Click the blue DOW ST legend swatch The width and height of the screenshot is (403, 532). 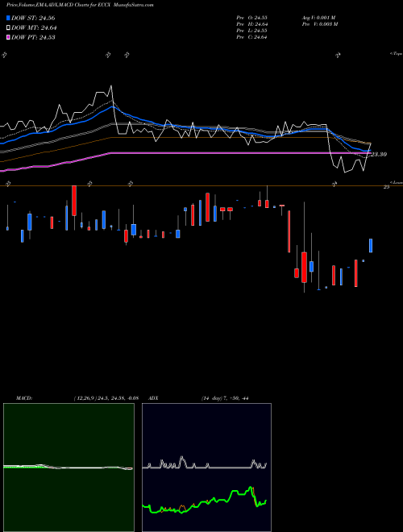click(x=9, y=18)
